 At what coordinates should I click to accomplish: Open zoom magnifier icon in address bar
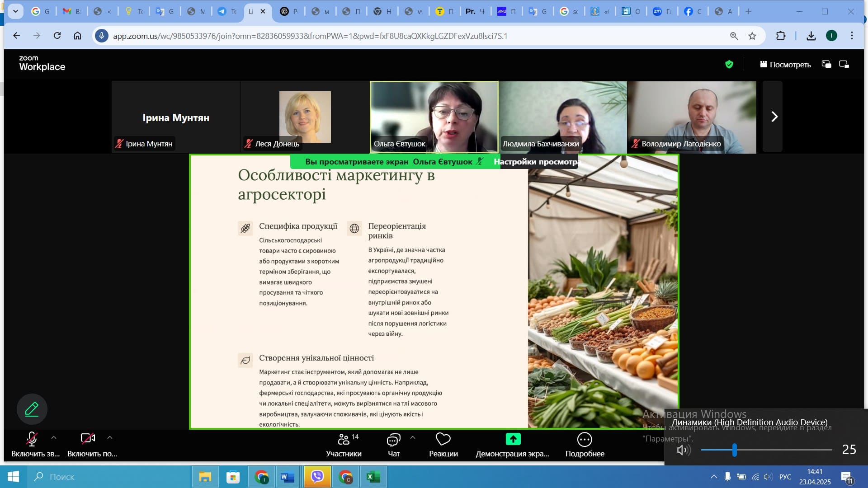tap(734, 36)
